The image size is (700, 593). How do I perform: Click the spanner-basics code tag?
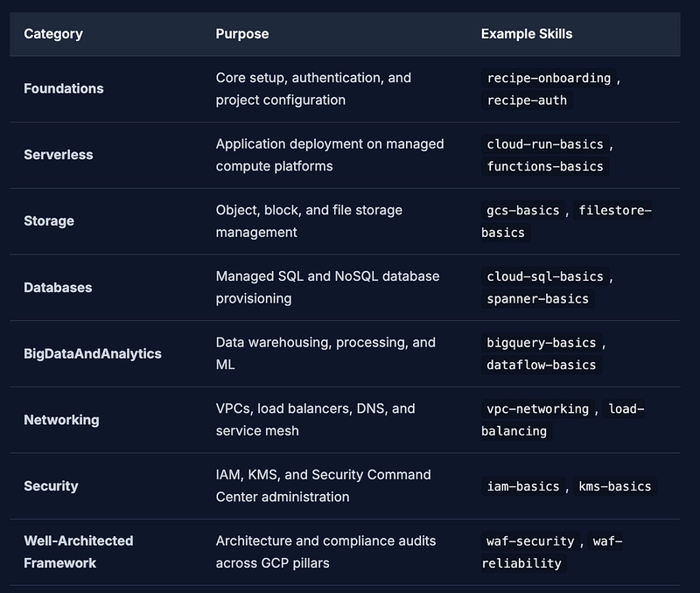pyautogui.click(x=537, y=299)
